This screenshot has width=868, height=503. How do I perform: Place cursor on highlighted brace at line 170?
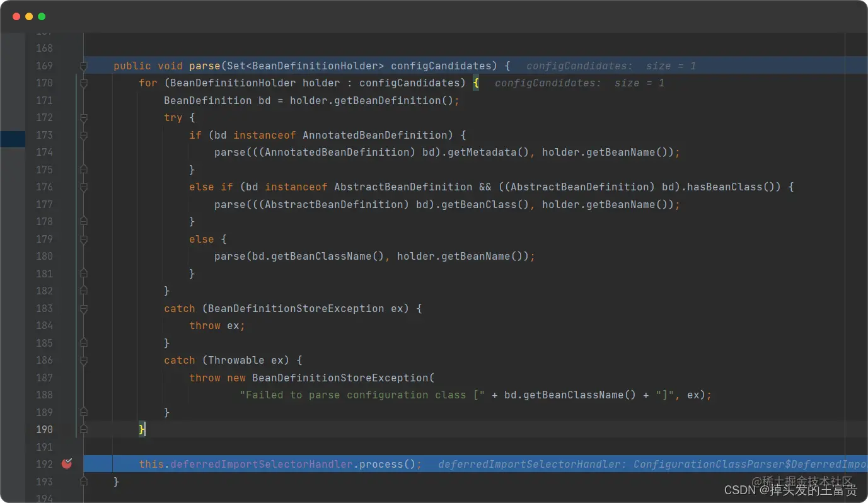(x=476, y=83)
